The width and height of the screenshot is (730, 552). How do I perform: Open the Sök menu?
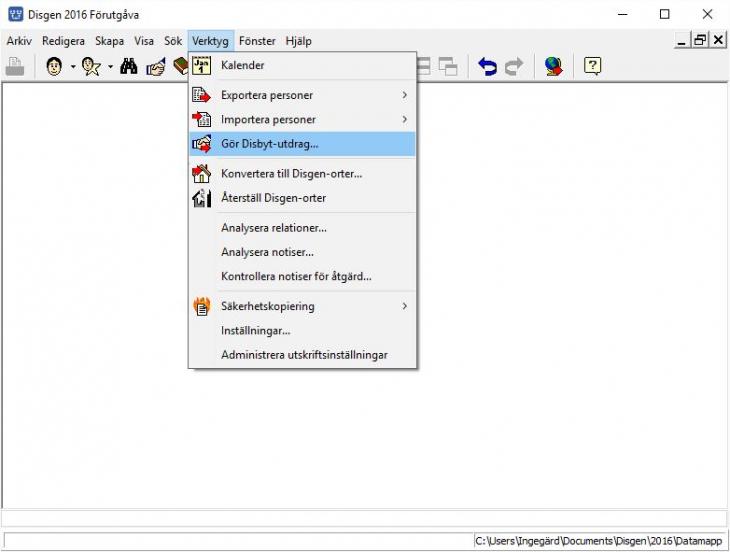coord(173,41)
